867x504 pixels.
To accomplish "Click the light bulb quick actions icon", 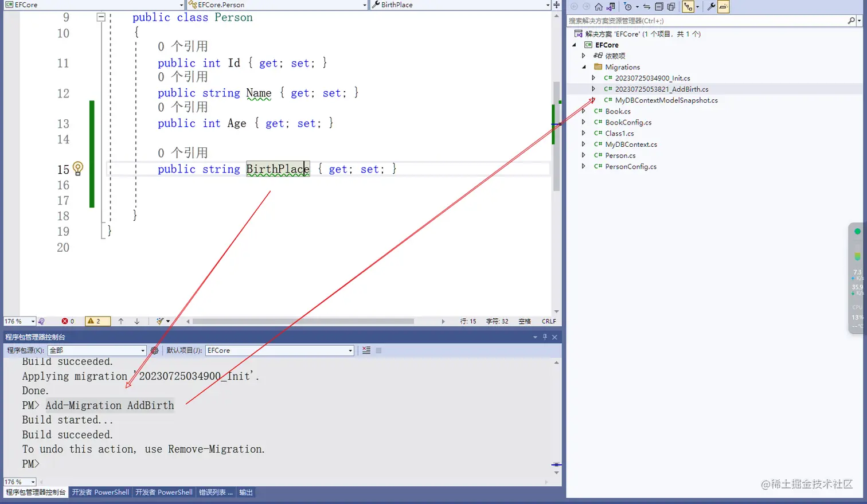I will (78, 168).
